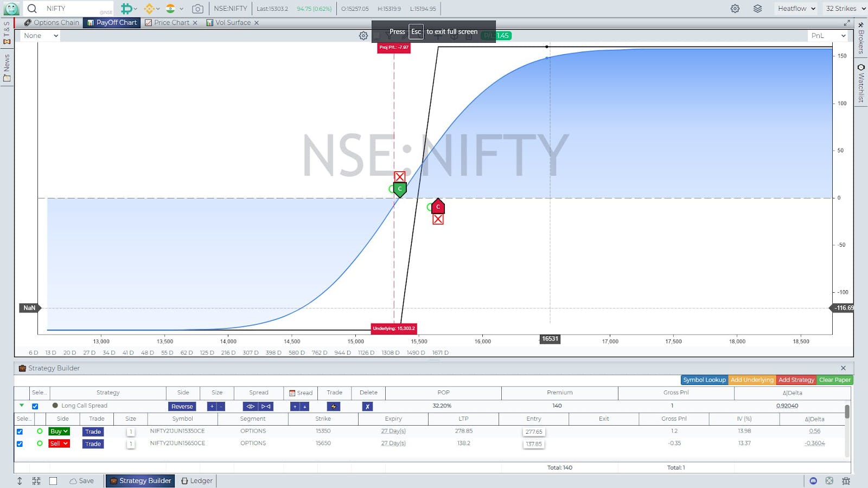Click the vertical resize arrows icon
The image size is (868, 488).
coord(20,481)
